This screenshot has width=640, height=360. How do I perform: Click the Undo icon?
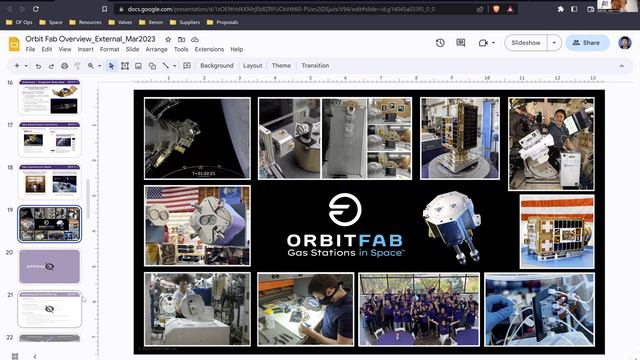coord(38,66)
